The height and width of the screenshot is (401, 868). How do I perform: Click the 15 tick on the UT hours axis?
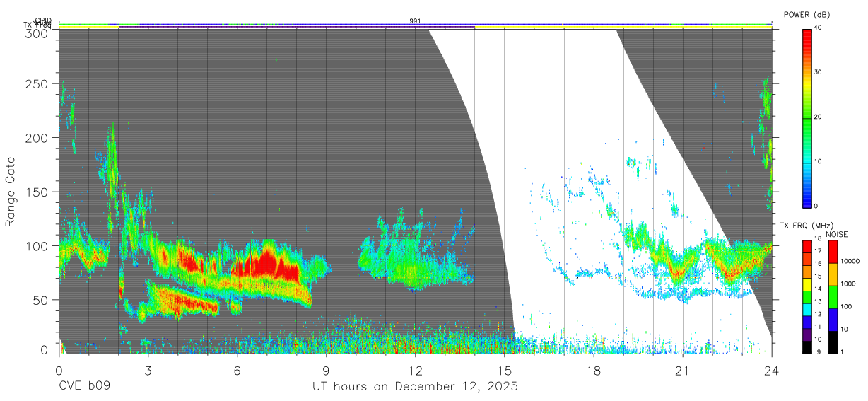[505, 371]
